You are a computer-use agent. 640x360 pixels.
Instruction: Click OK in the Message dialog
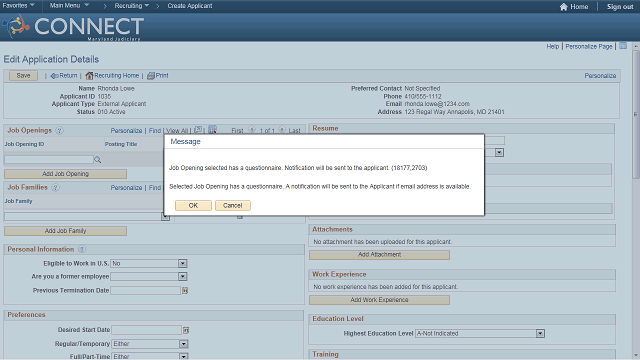pos(193,205)
